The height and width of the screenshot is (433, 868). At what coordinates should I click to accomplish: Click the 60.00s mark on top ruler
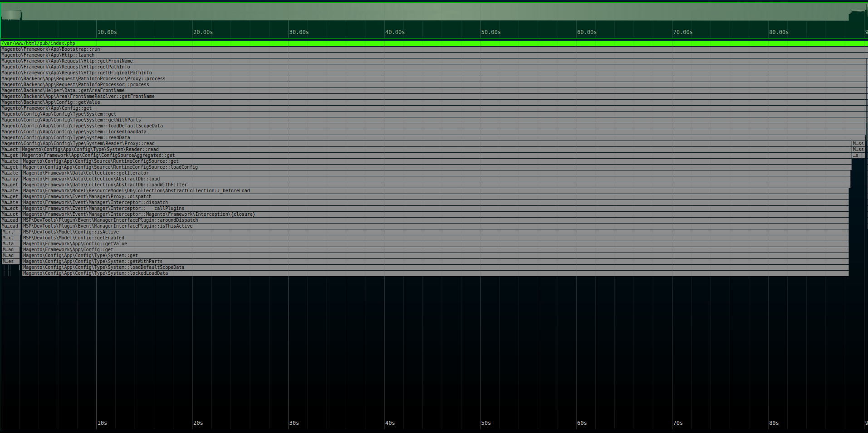(587, 32)
